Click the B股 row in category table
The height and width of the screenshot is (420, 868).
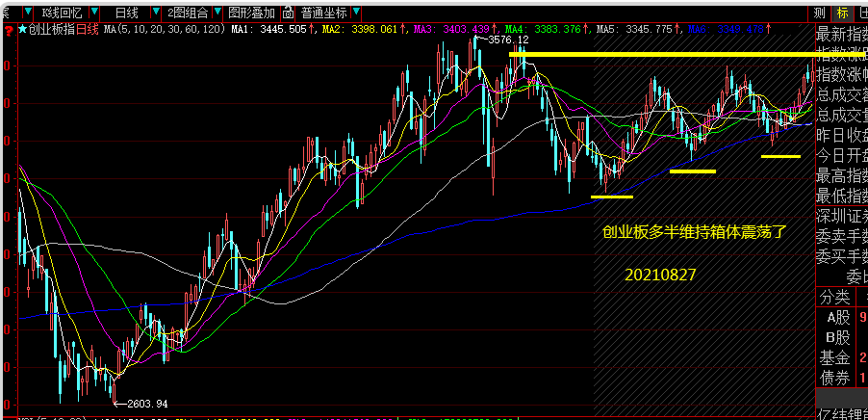click(x=841, y=337)
